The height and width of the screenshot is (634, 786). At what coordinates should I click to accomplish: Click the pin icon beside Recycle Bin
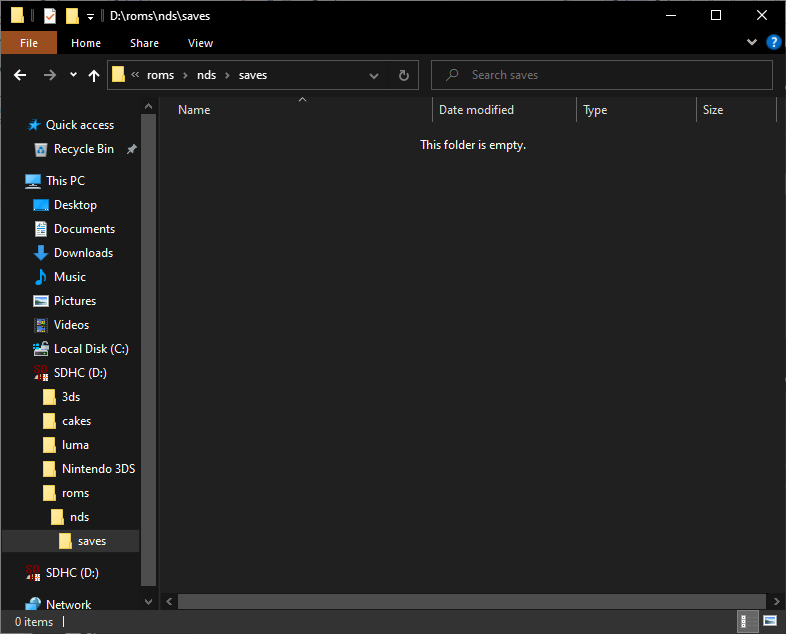[x=131, y=149]
